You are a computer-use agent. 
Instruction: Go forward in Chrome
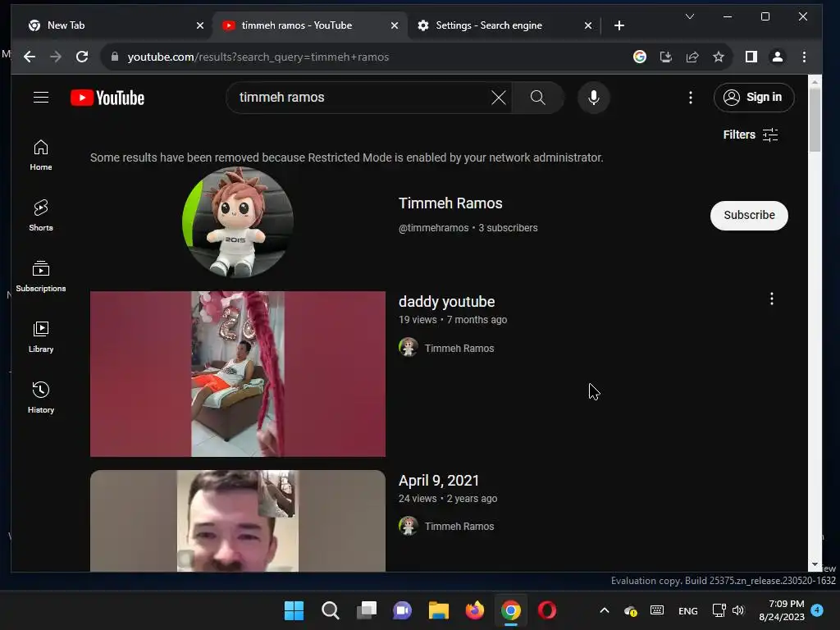pos(56,57)
